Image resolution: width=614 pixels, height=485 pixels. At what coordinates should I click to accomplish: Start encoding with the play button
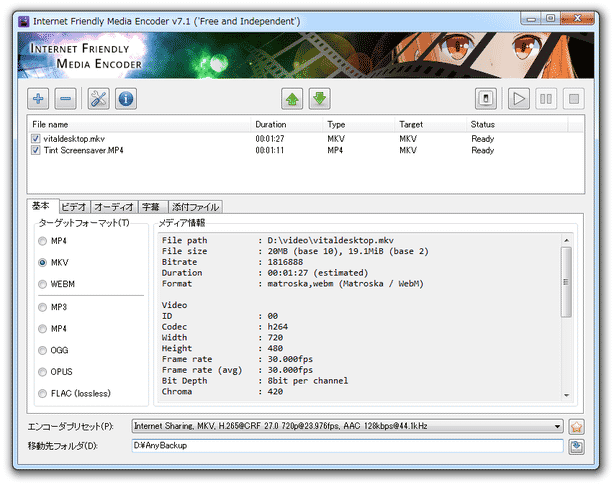pos(519,99)
